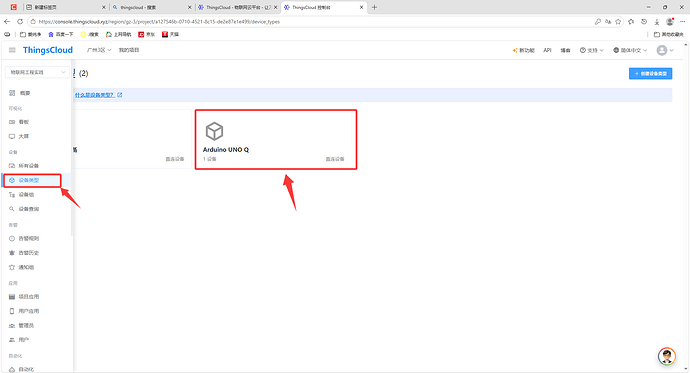Open 设备组 device groups in sidebar
The image size is (690, 373).
tap(22, 194)
